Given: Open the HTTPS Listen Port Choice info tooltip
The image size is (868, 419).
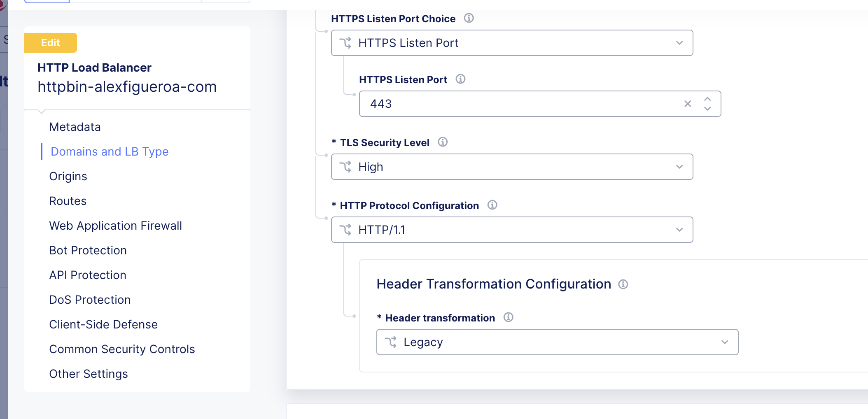Looking at the screenshot, I should [468, 18].
